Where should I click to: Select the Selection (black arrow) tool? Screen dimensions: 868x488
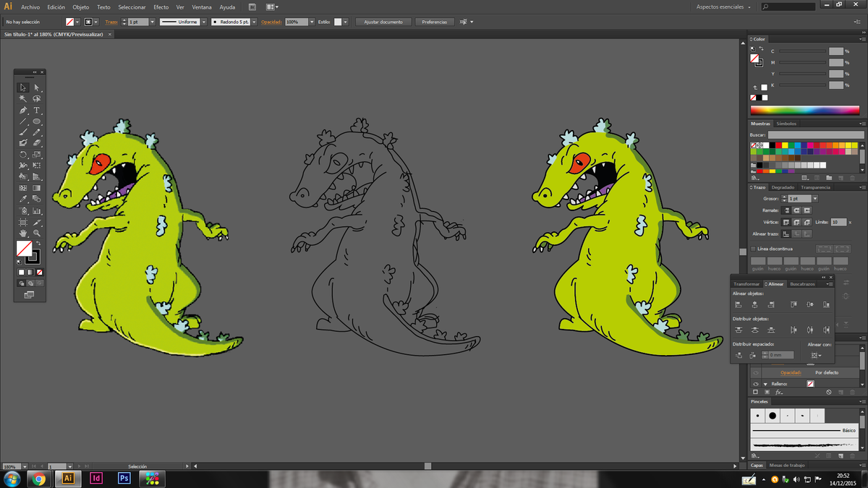pyautogui.click(x=23, y=87)
